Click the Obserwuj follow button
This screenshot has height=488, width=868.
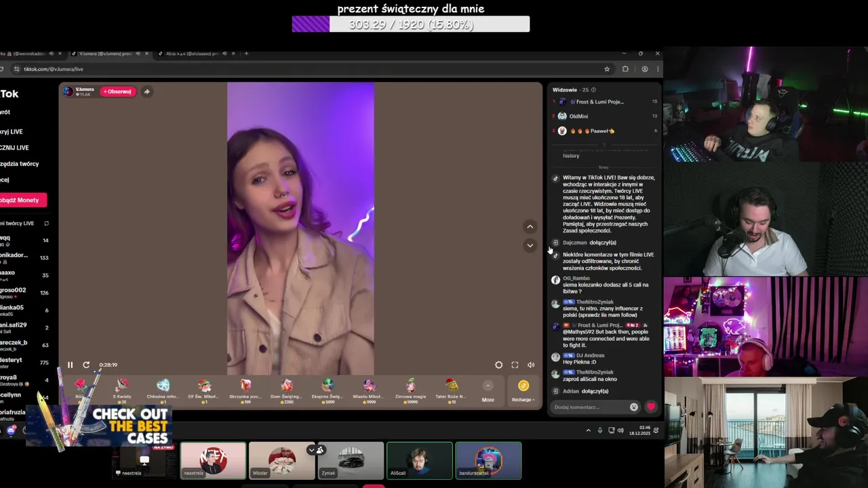[x=118, y=91]
